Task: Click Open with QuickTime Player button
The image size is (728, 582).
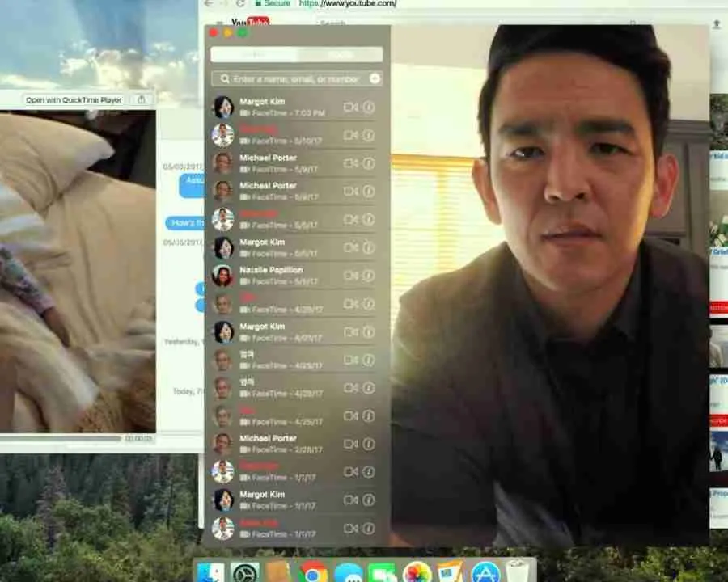Action: (74, 99)
